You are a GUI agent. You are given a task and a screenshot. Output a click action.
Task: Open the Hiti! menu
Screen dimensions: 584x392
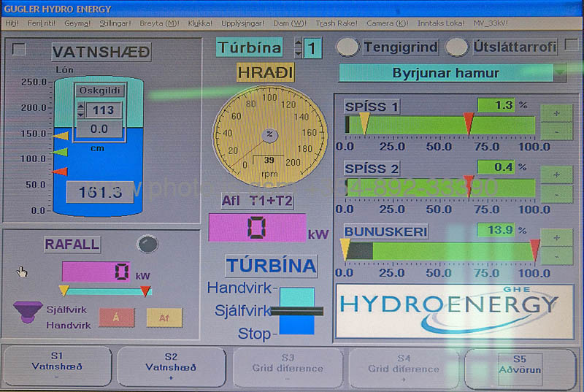click(x=12, y=23)
